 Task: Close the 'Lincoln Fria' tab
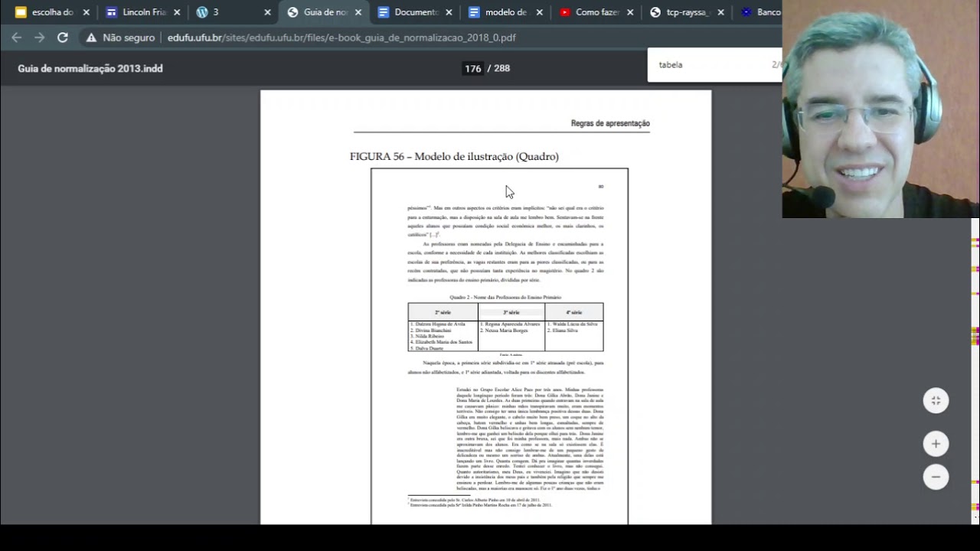(x=177, y=12)
